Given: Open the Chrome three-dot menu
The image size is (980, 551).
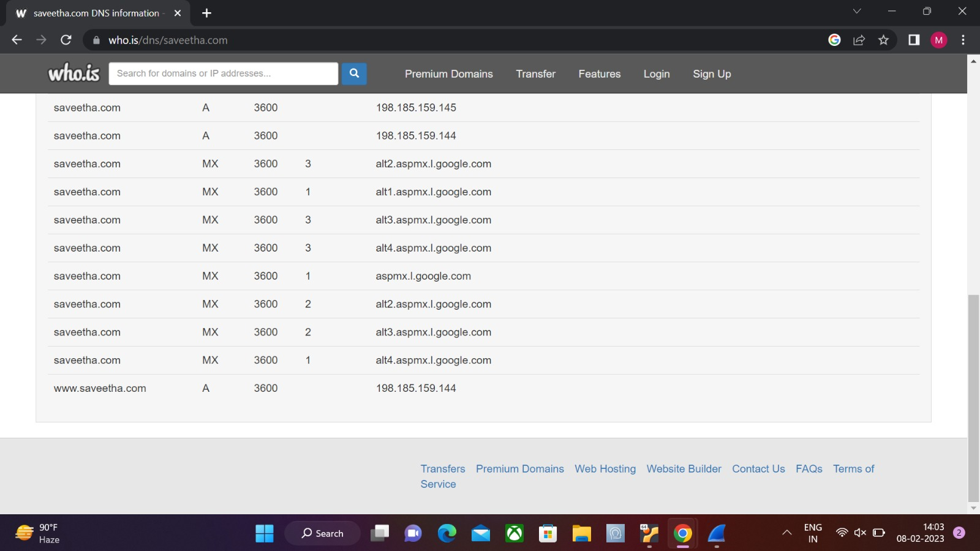Looking at the screenshot, I should [x=963, y=39].
